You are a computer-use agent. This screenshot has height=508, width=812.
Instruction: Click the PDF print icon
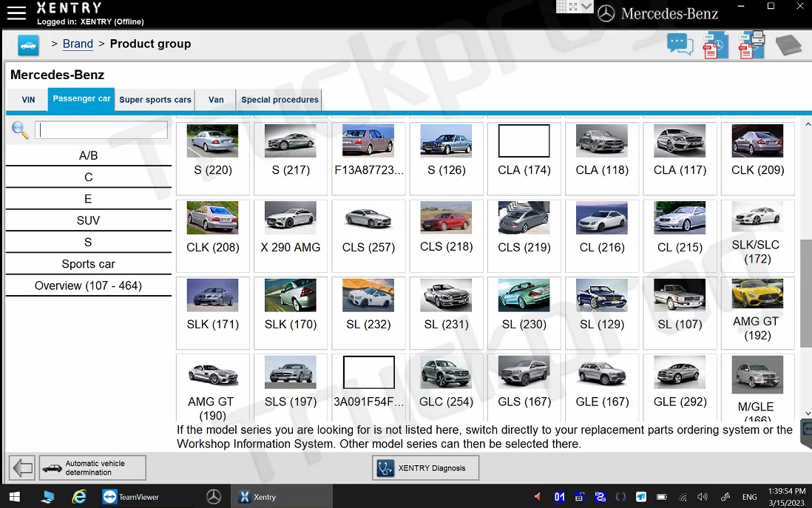751,44
